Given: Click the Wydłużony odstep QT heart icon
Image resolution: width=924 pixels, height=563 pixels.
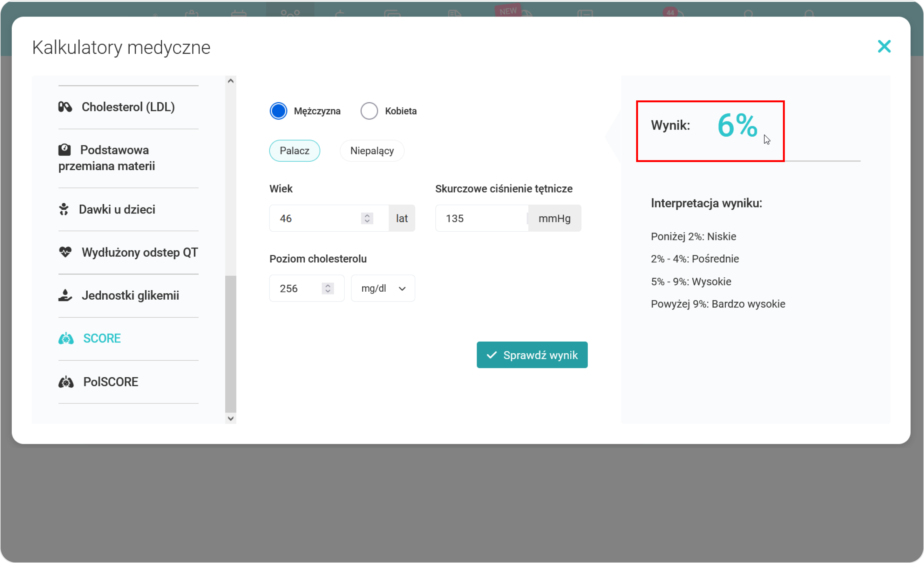Looking at the screenshot, I should point(65,252).
